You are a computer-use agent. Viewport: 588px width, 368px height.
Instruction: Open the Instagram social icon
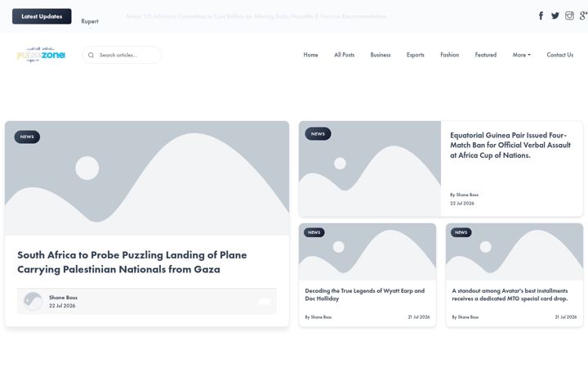point(569,16)
